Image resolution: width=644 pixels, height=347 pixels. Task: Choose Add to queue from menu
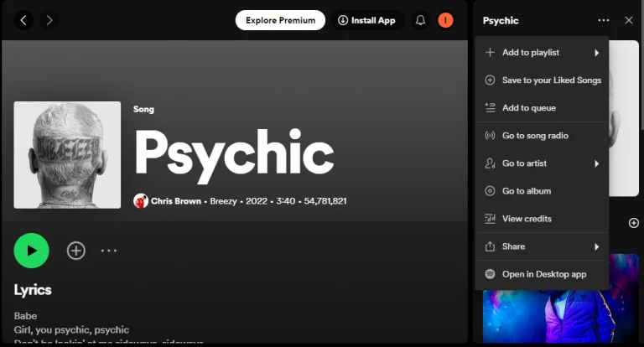(528, 108)
